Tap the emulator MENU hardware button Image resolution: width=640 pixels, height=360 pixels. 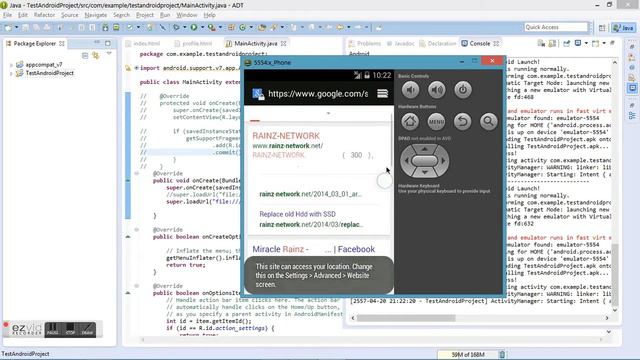(x=436, y=121)
